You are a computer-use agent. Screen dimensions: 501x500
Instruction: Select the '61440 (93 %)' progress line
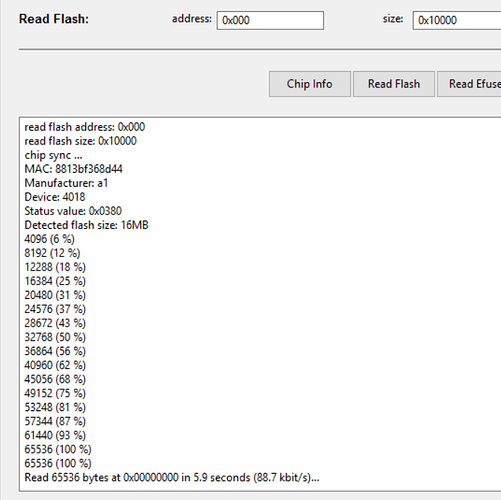[x=55, y=435]
